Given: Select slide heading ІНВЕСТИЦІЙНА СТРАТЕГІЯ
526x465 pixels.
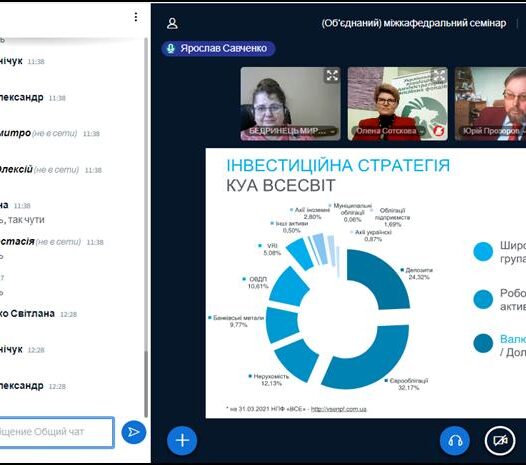Looking at the screenshot, I should 338,165.
